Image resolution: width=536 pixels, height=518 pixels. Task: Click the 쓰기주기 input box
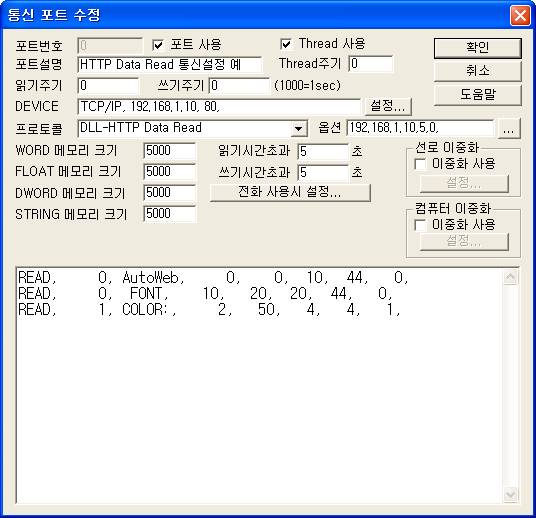[239, 85]
